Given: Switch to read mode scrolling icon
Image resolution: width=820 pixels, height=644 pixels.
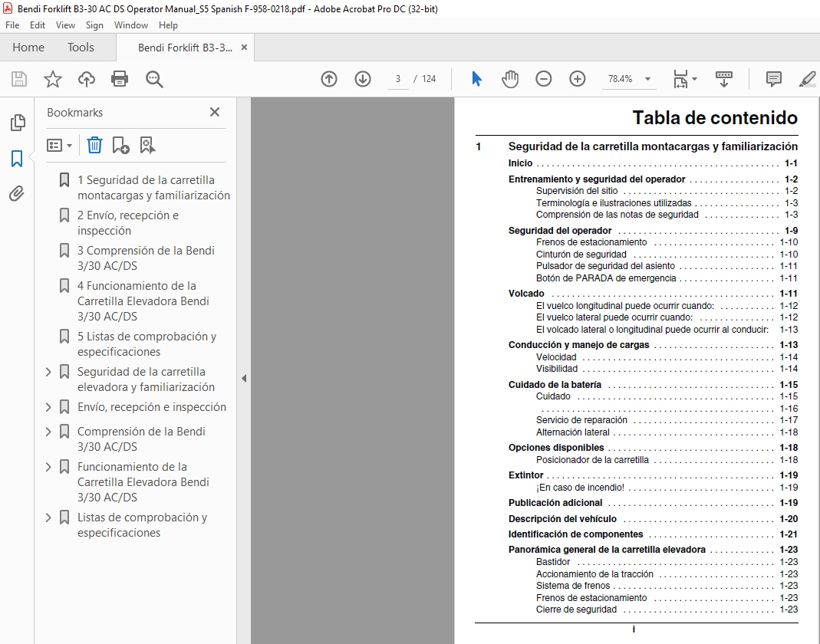Looking at the screenshot, I should [724, 79].
